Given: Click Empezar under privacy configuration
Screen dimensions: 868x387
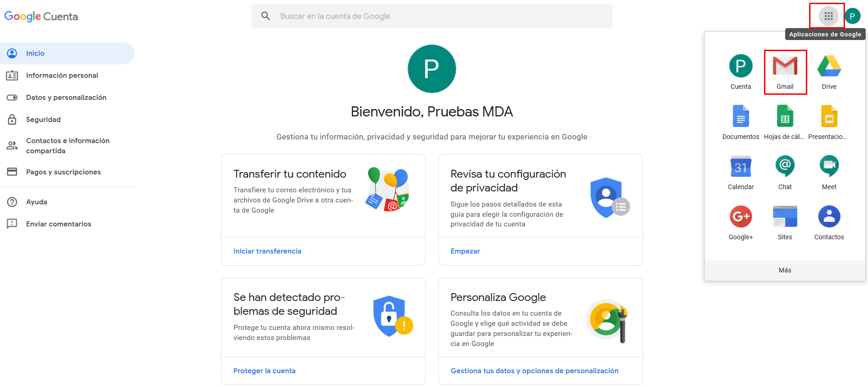Looking at the screenshot, I should 465,251.
